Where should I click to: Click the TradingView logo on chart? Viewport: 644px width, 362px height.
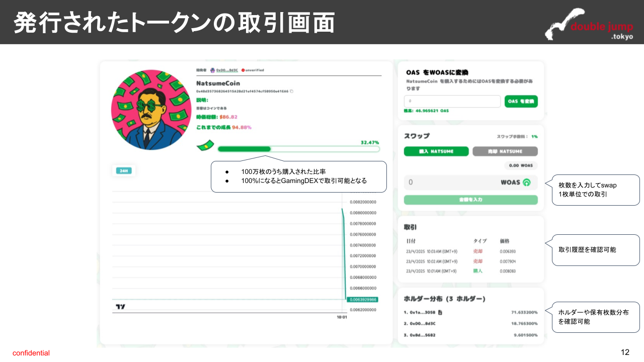point(120,306)
